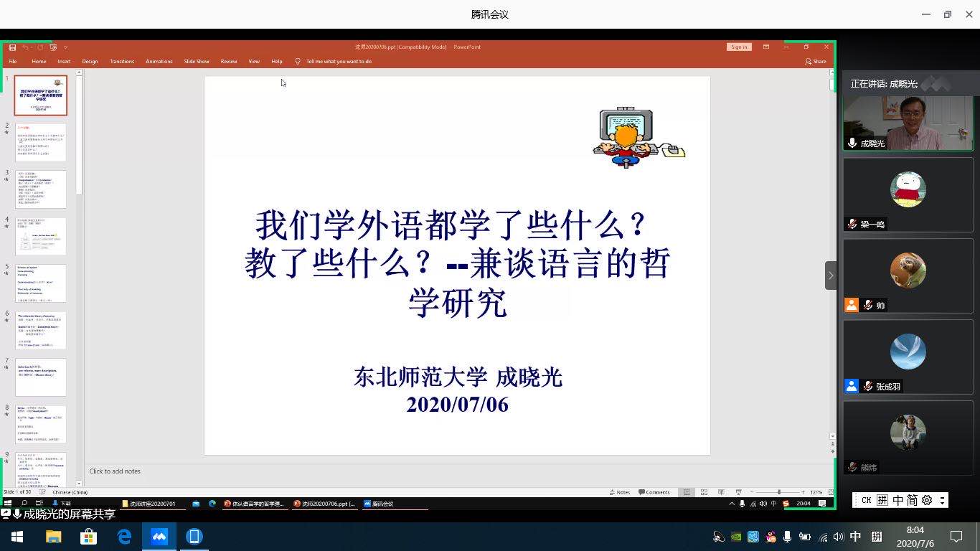The height and width of the screenshot is (551, 980).
Task: Toggle the Notes pane in status bar
Action: coord(619,492)
